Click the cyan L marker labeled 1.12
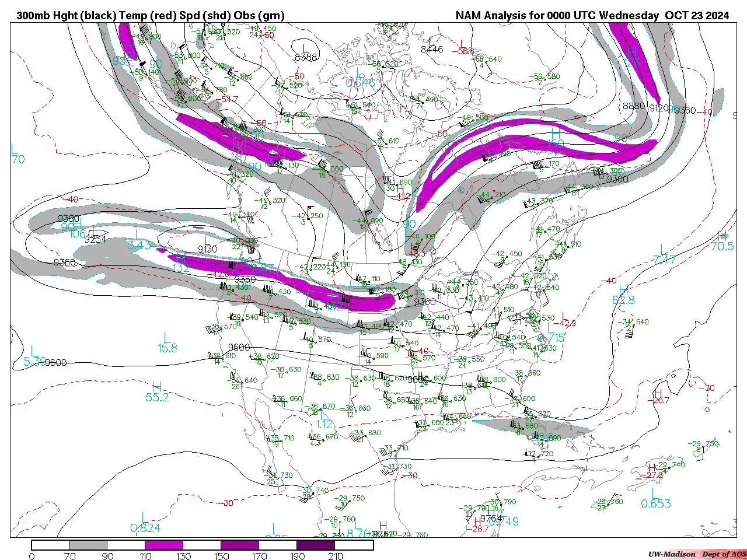 coord(324,414)
